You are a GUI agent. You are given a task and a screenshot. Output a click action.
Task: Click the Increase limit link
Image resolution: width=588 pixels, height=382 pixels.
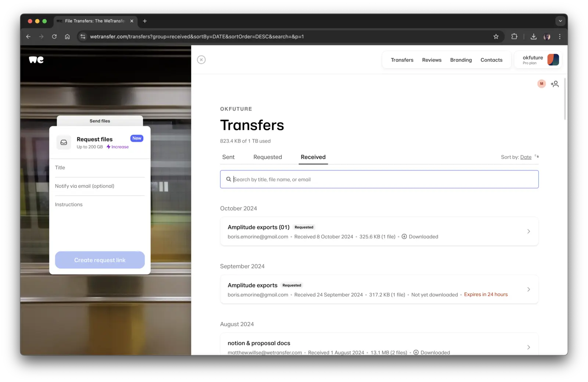(x=118, y=147)
